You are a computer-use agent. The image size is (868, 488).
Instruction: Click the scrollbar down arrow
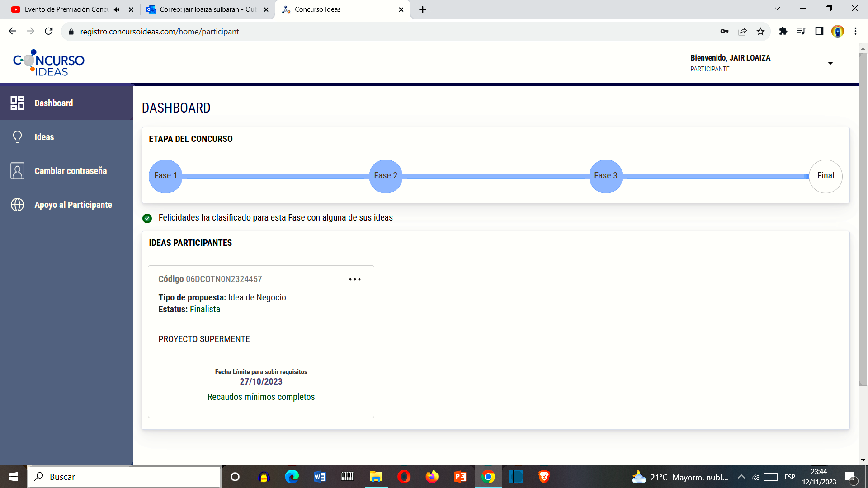(863, 460)
